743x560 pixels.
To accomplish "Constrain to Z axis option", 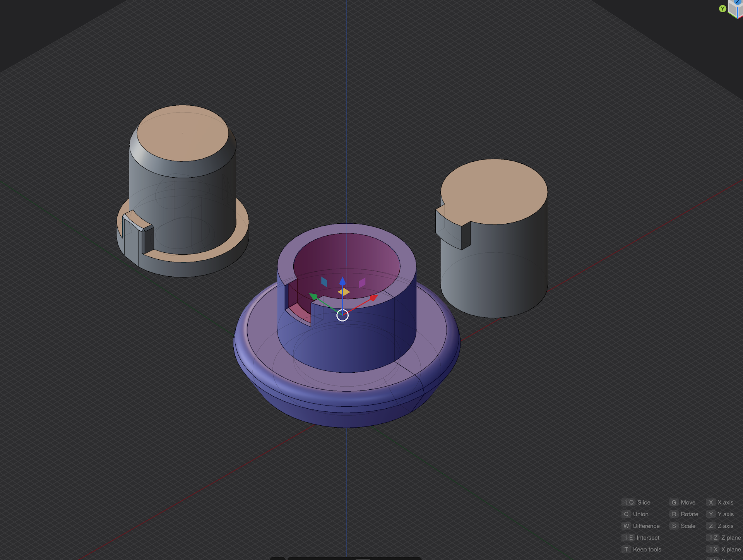I will click(x=721, y=526).
